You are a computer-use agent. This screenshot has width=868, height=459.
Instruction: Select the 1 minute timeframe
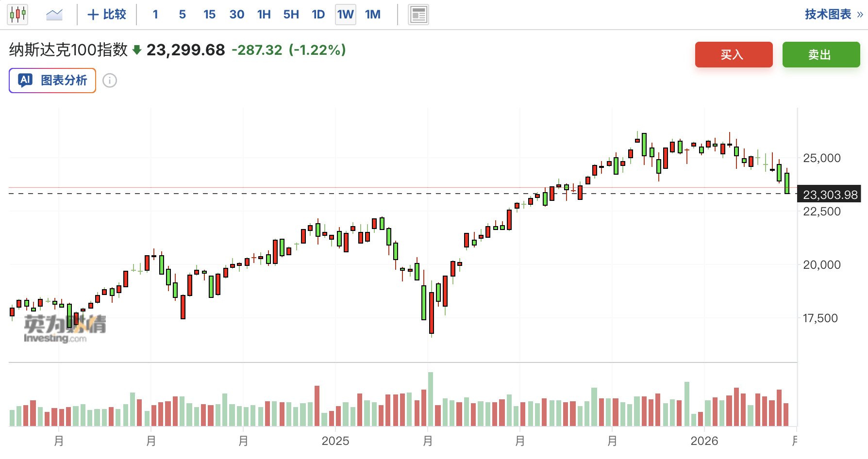[x=155, y=15]
